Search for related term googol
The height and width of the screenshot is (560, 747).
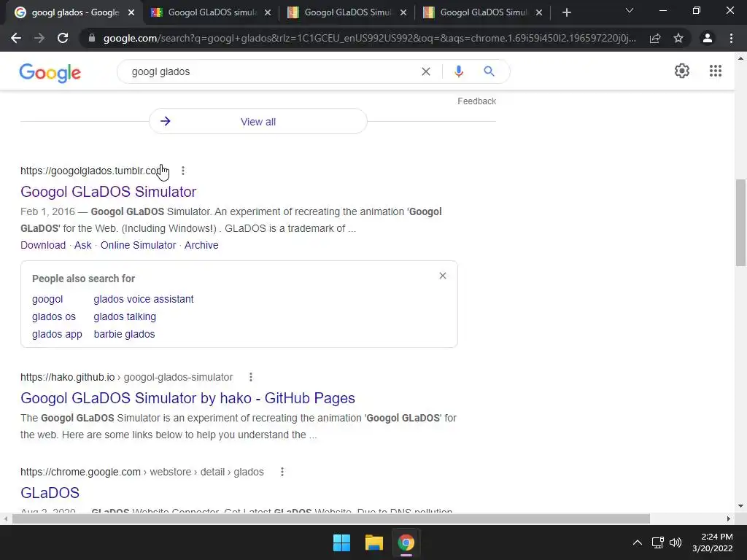pyautogui.click(x=47, y=299)
